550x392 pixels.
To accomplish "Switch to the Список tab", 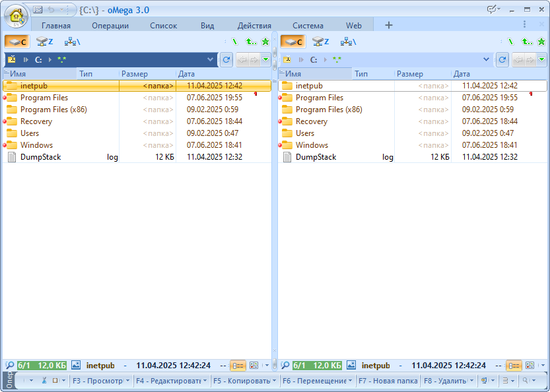I will pyautogui.click(x=164, y=26).
